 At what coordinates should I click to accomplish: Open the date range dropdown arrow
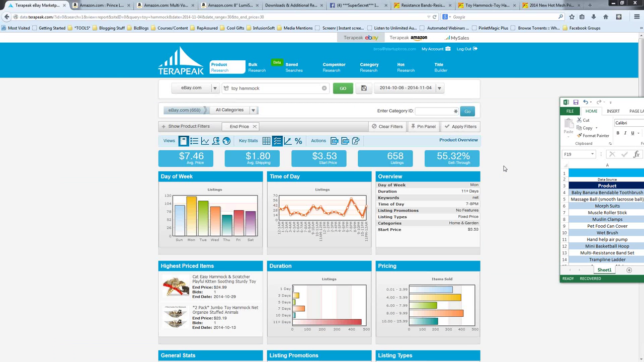tap(439, 88)
